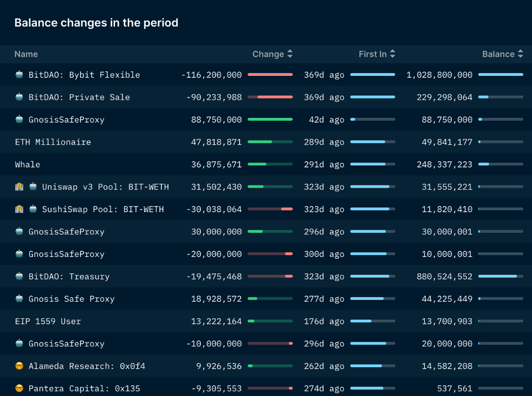Click the blue balance bar for BitDAO: Treasury
Viewport: 532px width, 396px height.
[x=498, y=276]
